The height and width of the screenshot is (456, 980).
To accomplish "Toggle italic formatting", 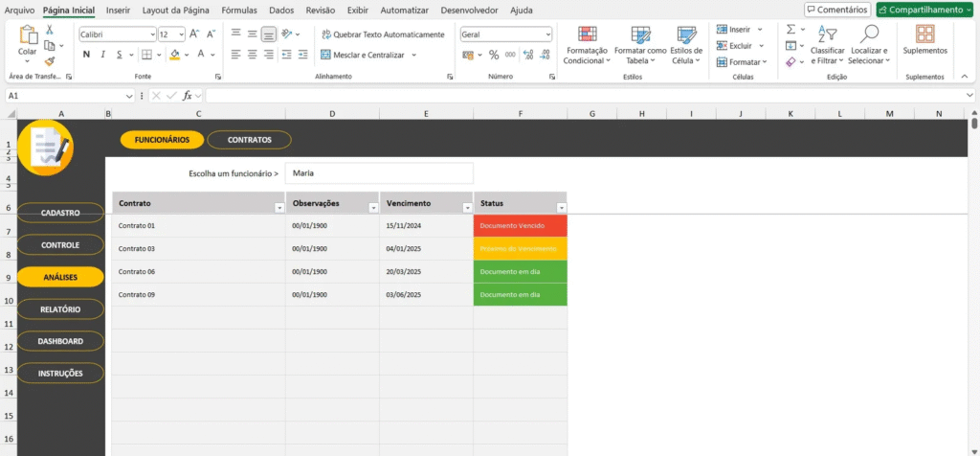I will (103, 55).
